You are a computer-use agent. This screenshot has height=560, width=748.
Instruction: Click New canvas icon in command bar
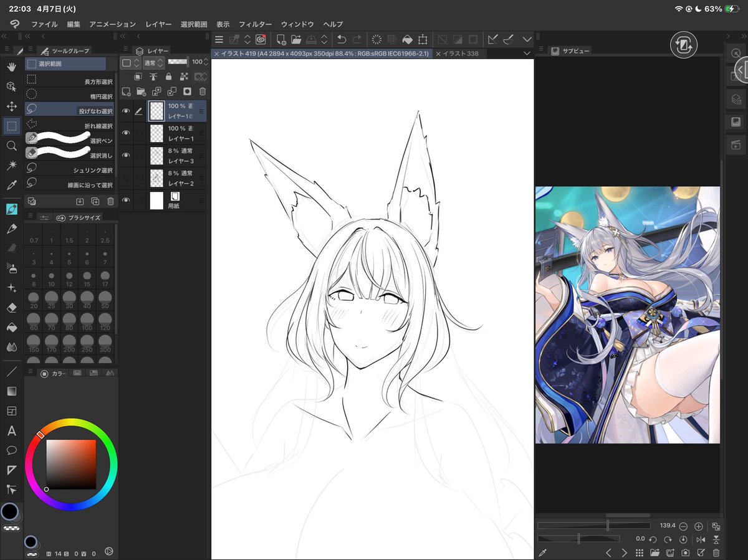pos(281,39)
